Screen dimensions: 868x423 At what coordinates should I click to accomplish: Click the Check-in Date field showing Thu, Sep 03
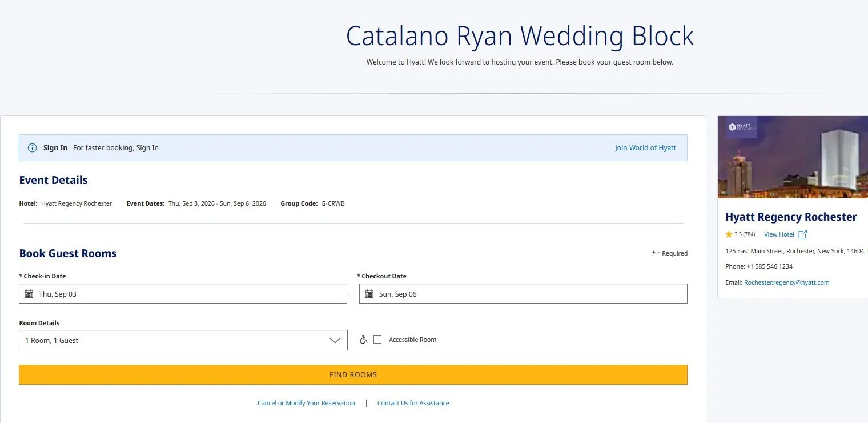[183, 294]
